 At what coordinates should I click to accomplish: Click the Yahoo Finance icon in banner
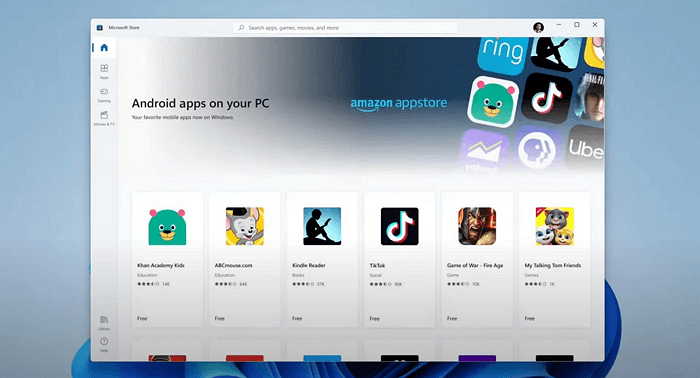[484, 151]
